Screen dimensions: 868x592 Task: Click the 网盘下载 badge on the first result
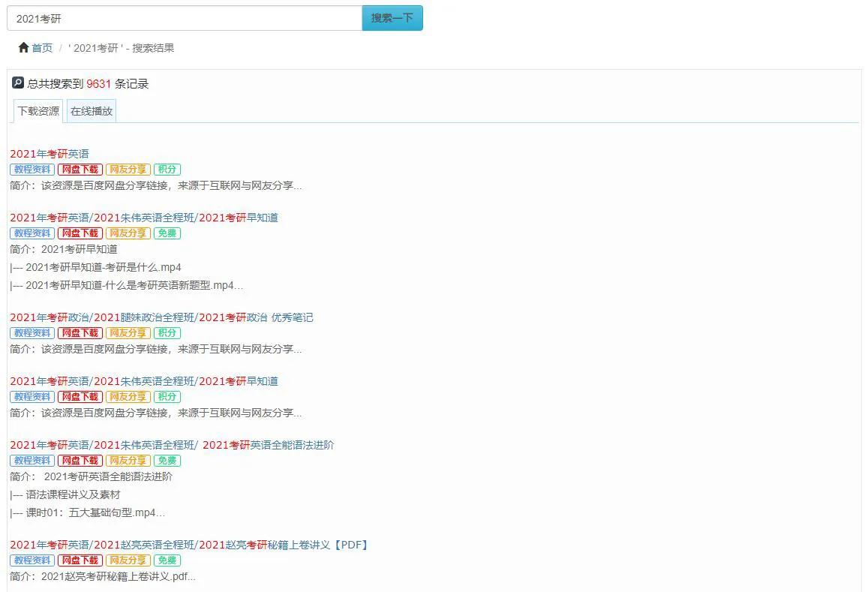click(80, 169)
